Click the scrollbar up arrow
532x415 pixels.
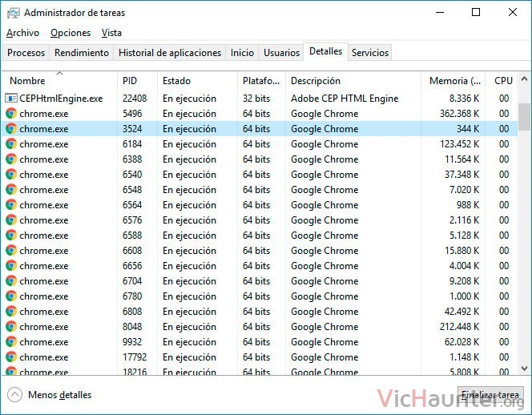coord(524,79)
